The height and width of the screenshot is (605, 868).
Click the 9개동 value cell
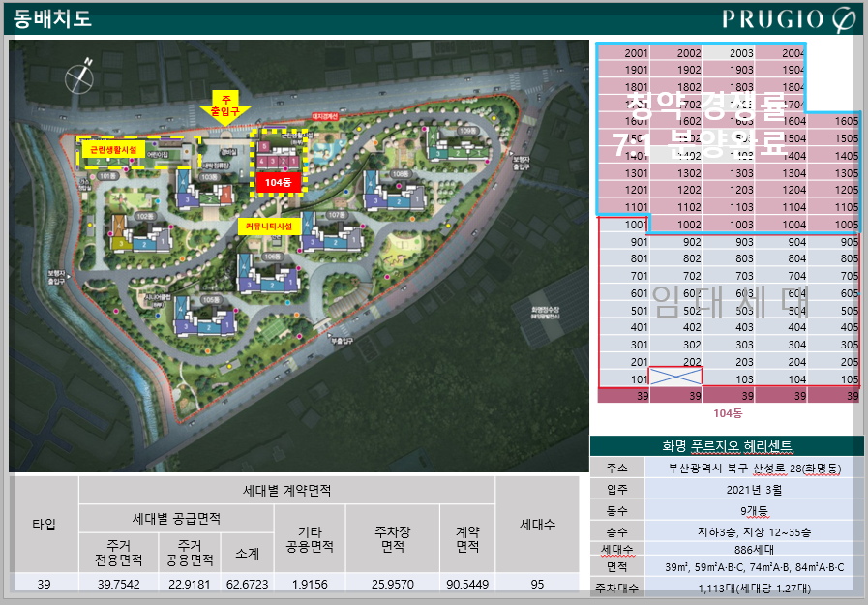coord(754,510)
